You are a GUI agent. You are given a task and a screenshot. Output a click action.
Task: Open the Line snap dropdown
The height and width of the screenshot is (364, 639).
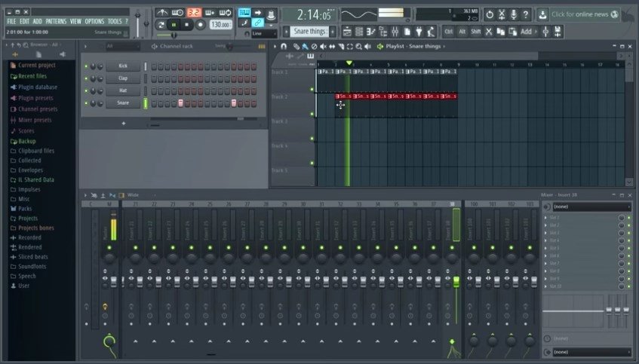click(264, 34)
